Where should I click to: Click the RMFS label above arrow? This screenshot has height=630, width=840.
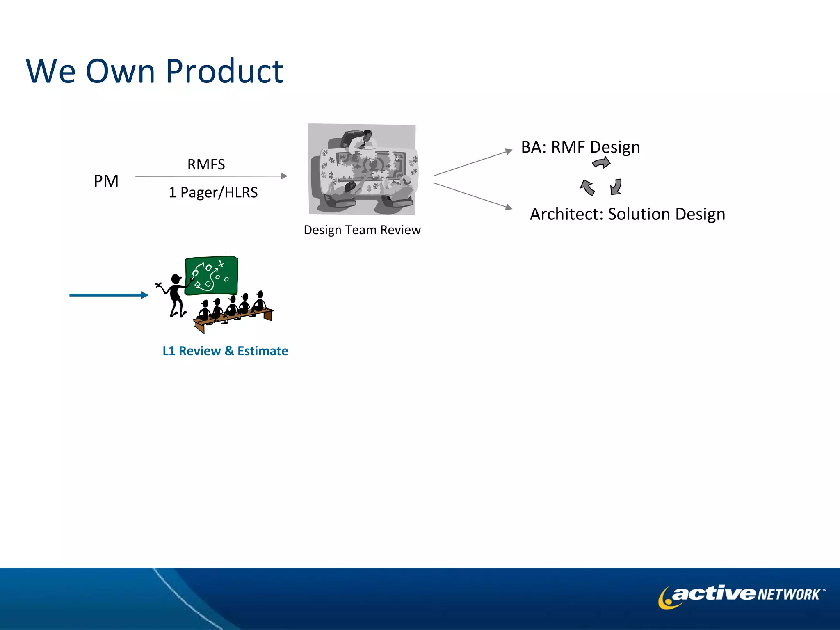[206, 164]
